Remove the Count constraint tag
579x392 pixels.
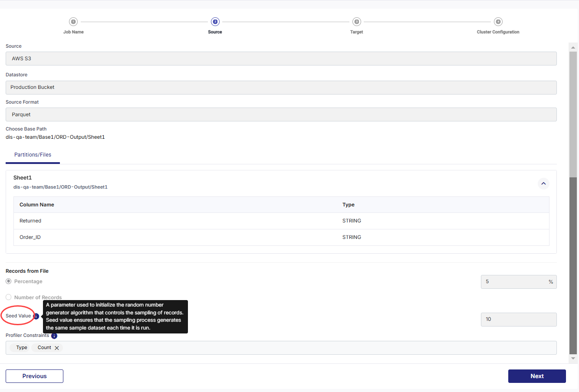57,348
